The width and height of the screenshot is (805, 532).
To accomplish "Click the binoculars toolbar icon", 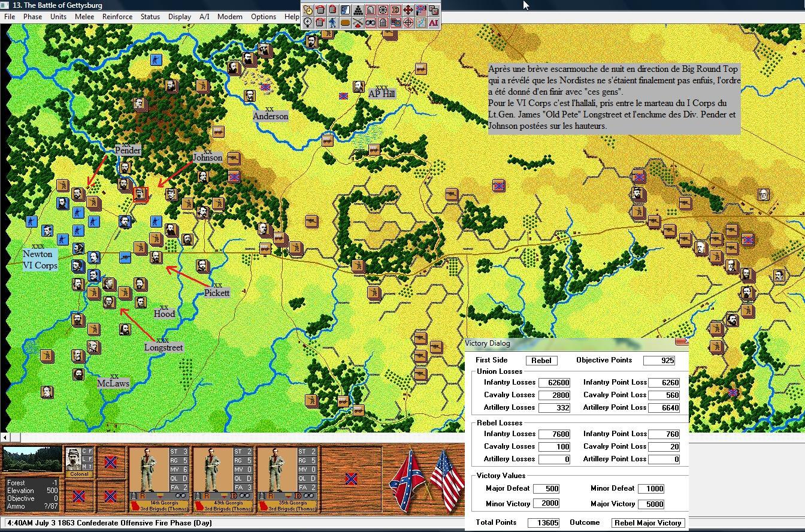I will coord(371,23).
